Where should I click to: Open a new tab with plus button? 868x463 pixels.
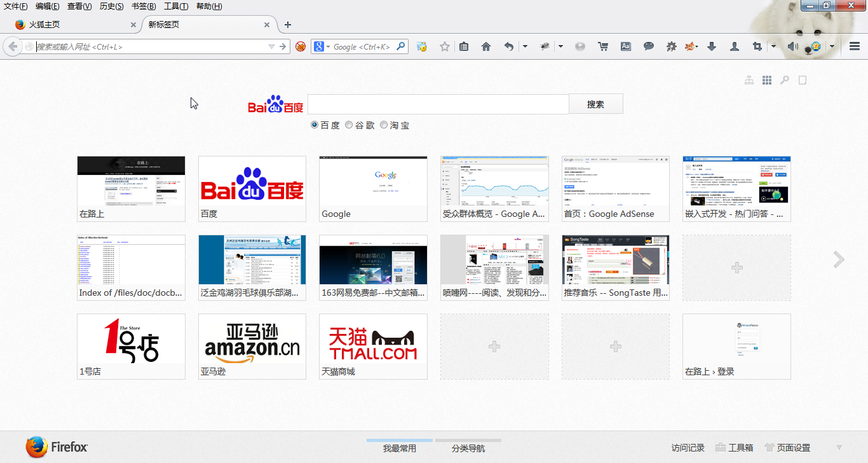[288, 25]
